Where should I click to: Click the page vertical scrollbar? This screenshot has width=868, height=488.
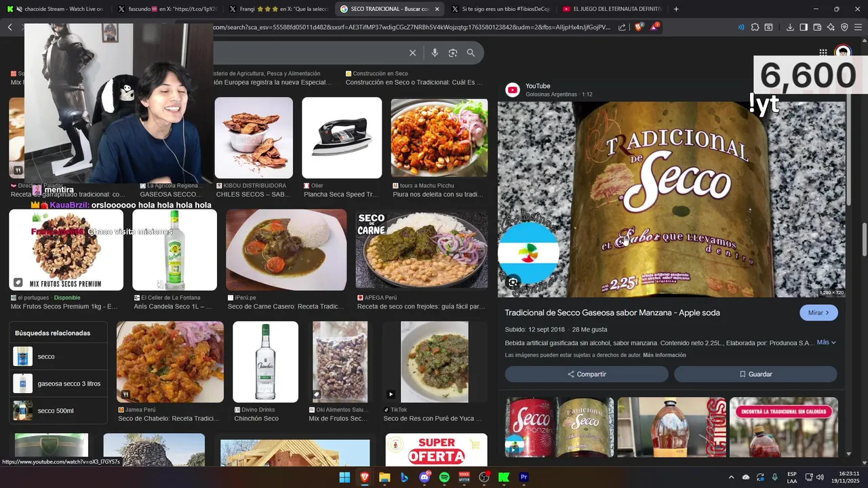click(x=864, y=241)
